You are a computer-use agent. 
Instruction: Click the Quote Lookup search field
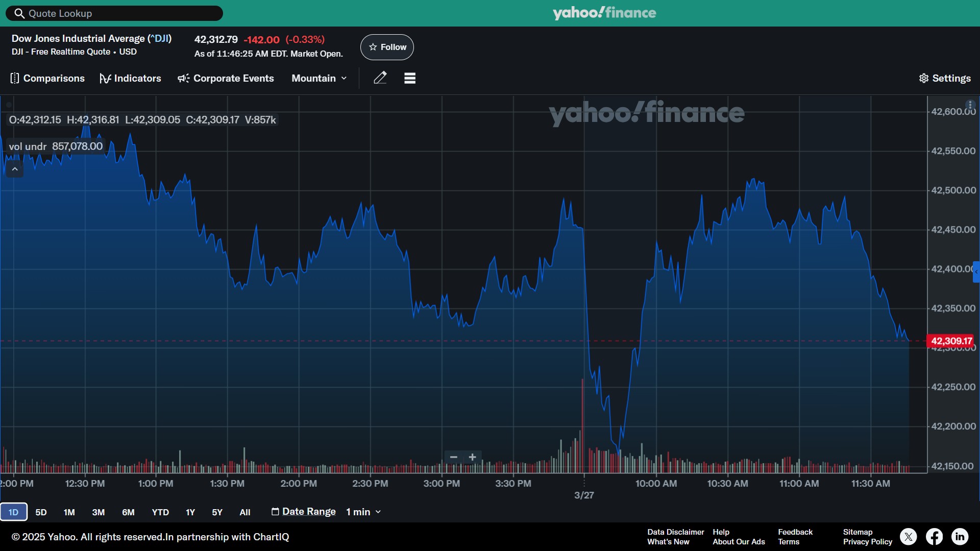114,13
